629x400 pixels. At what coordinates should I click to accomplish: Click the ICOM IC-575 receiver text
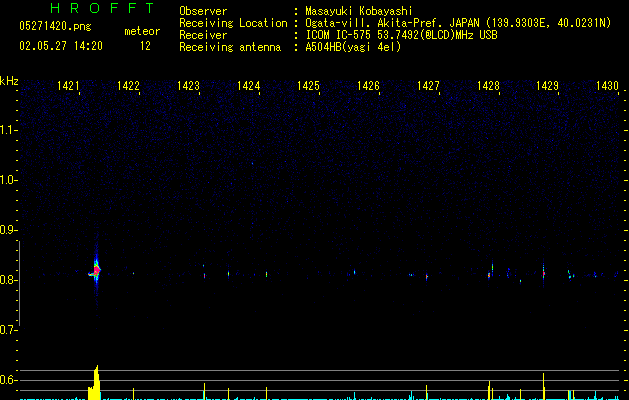click(x=401, y=35)
